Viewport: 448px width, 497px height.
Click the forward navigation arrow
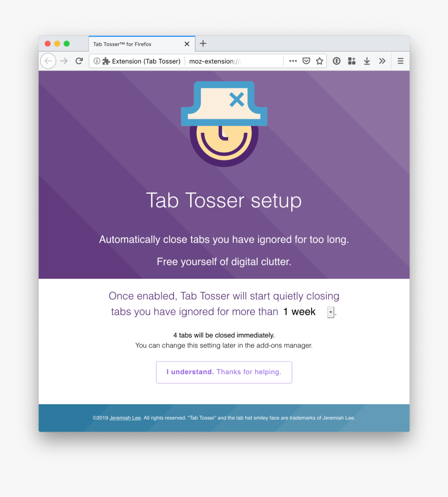tap(64, 61)
